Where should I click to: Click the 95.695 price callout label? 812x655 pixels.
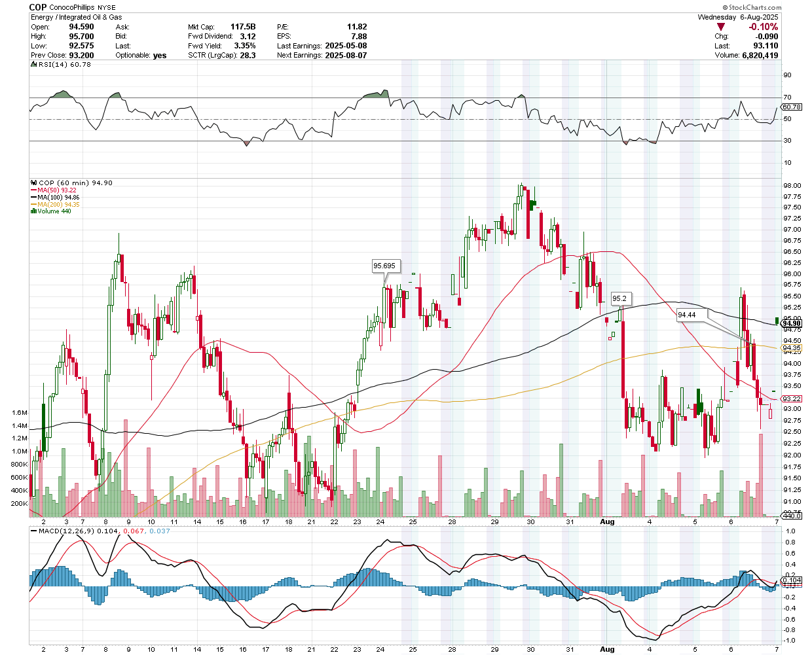(x=384, y=266)
